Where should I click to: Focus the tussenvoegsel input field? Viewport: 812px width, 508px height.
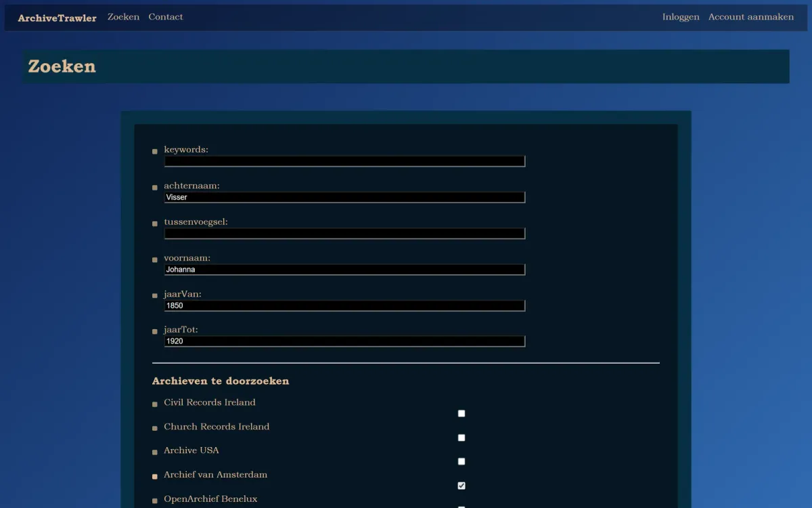pyautogui.click(x=344, y=233)
